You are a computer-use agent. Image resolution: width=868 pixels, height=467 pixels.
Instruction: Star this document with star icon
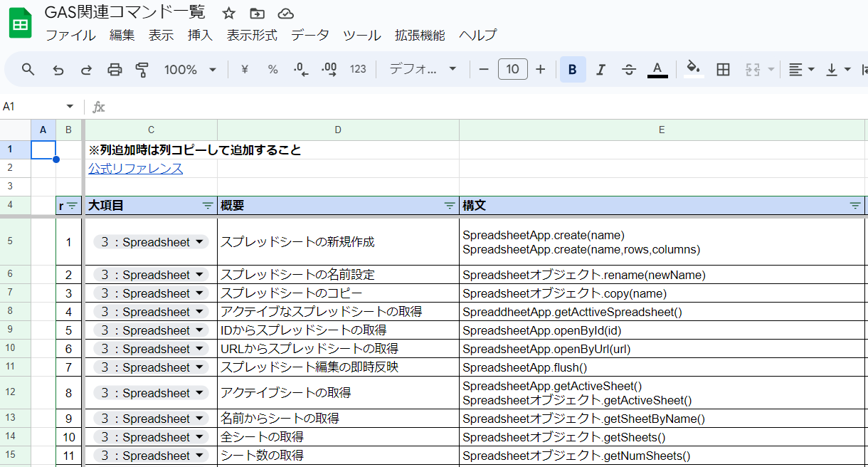(228, 14)
